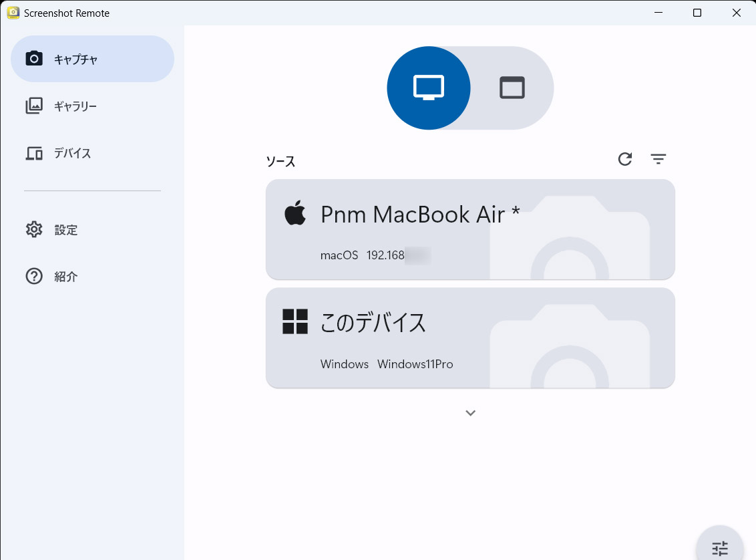
Task: Close the Screenshot Remote window
Action: click(x=736, y=13)
